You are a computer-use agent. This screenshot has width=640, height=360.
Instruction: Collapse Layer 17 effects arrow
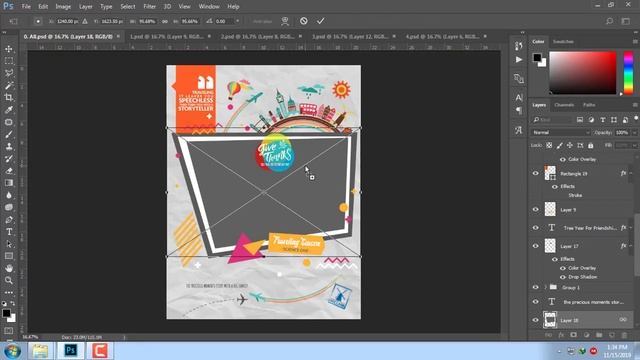tap(631, 246)
